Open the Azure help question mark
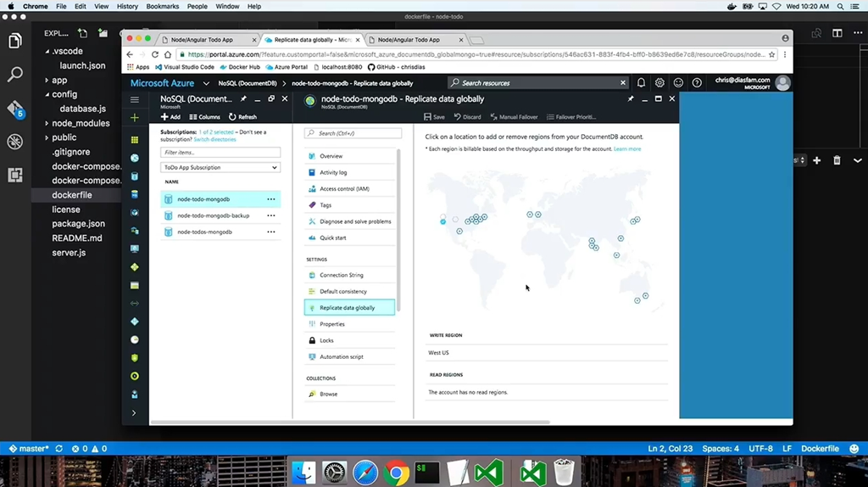The width and height of the screenshot is (868, 487). pyautogui.click(x=697, y=83)
